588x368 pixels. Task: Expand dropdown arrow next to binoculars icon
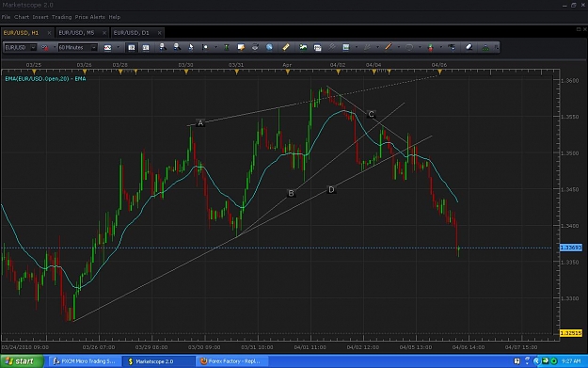click(55, 47)
